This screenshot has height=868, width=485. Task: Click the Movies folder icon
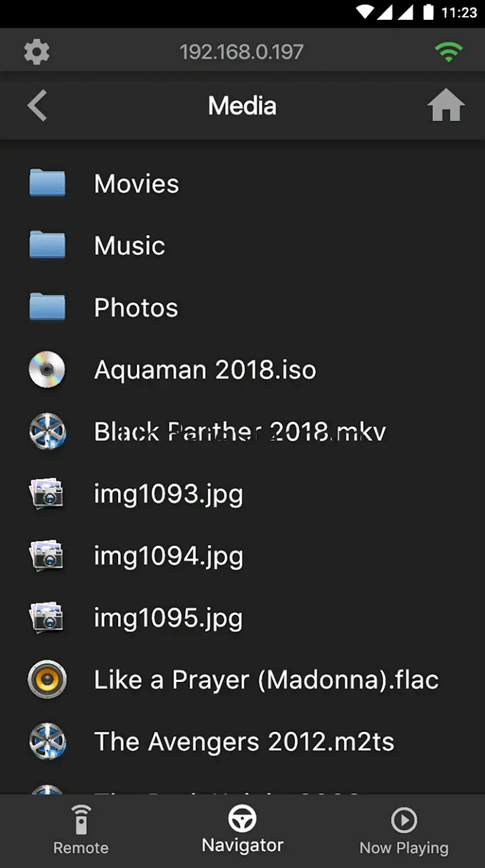pos(47,183)
